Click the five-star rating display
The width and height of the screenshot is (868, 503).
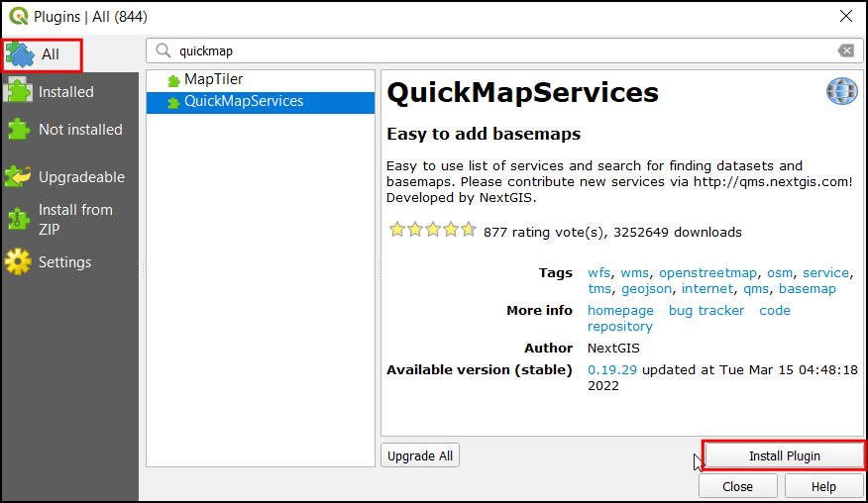click(x=432, y=230)
